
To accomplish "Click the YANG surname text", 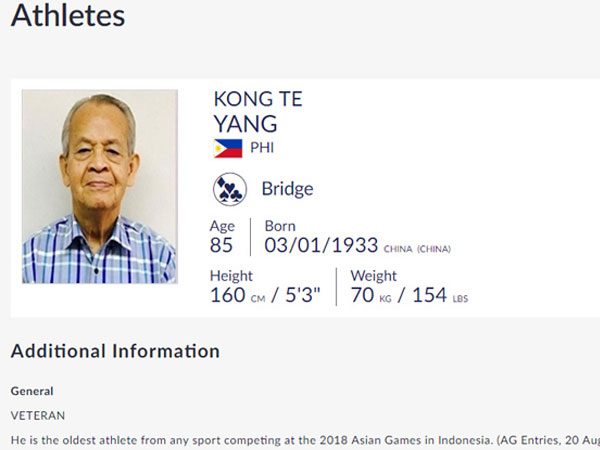I will [245, 124].
